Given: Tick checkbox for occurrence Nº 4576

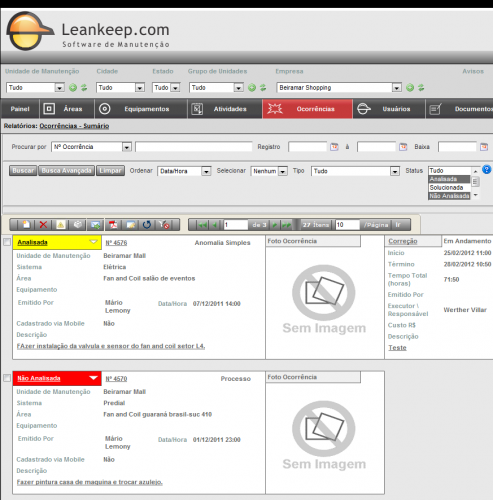Looking at the screenshot, I should pyautogui.click(x=7, y=242).
